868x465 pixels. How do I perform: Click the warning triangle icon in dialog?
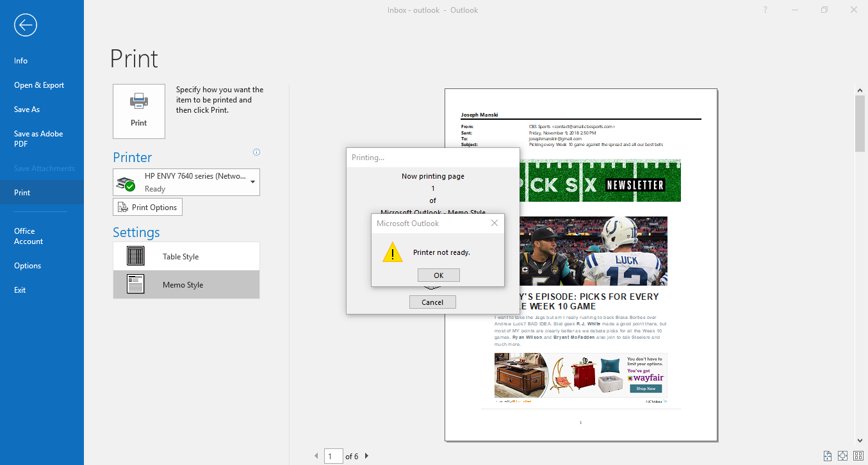tap(393, 252)
